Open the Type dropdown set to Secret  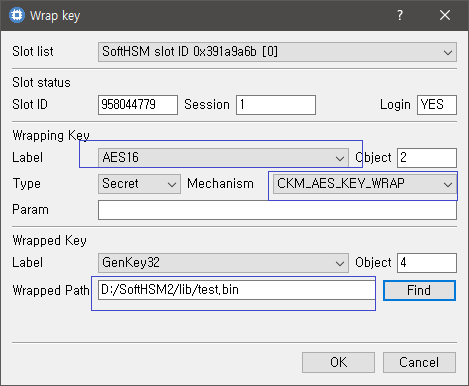139,184
